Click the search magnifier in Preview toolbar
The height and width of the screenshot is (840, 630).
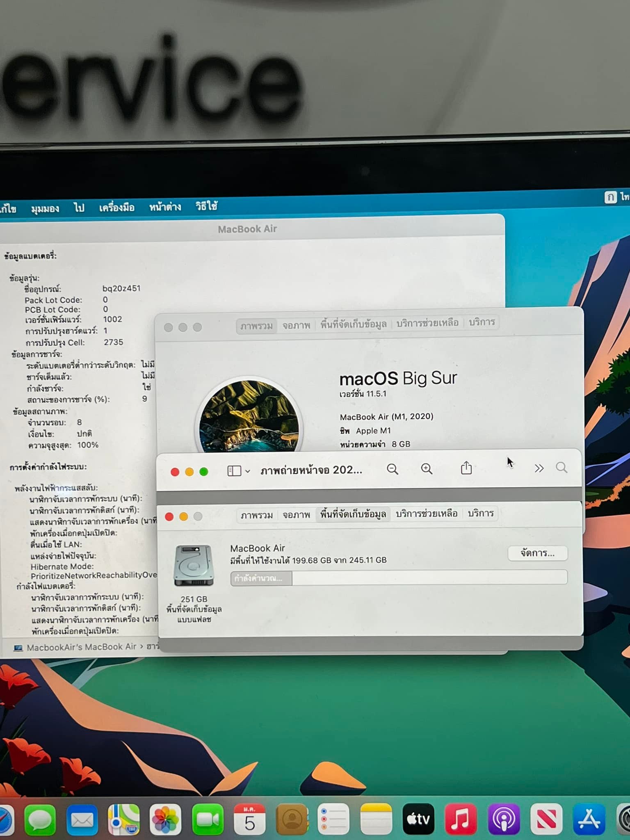point(562,468)
